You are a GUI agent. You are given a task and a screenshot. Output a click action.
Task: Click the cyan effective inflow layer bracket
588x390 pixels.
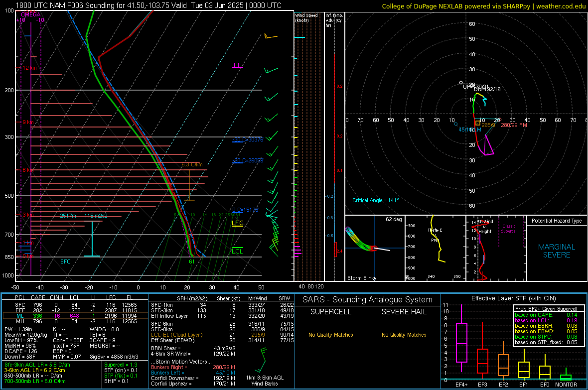coord(92,239)
